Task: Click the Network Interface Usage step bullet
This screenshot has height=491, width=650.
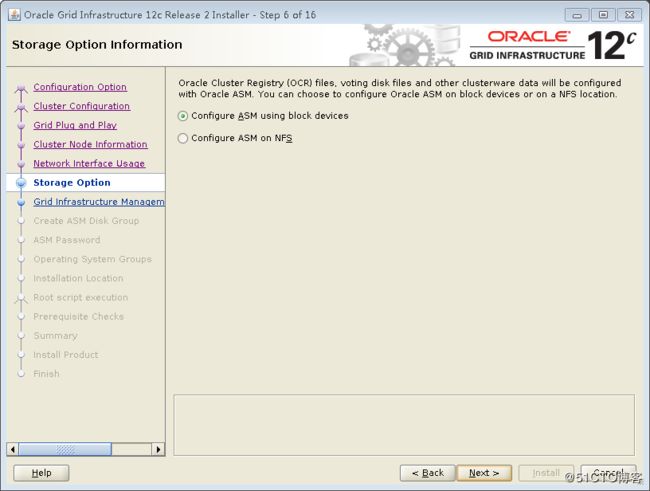Action: coord(21,164)
